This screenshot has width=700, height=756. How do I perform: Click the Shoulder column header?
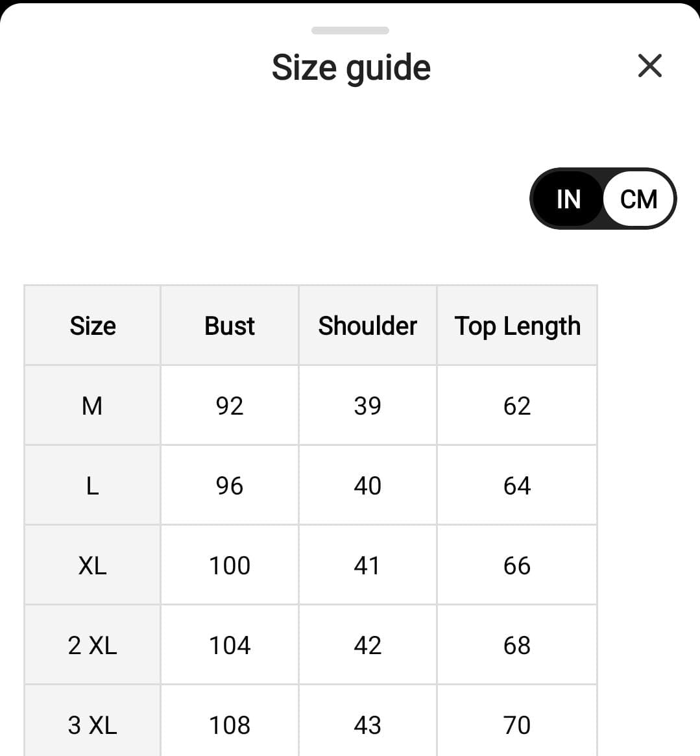click(x=367, y=326)
